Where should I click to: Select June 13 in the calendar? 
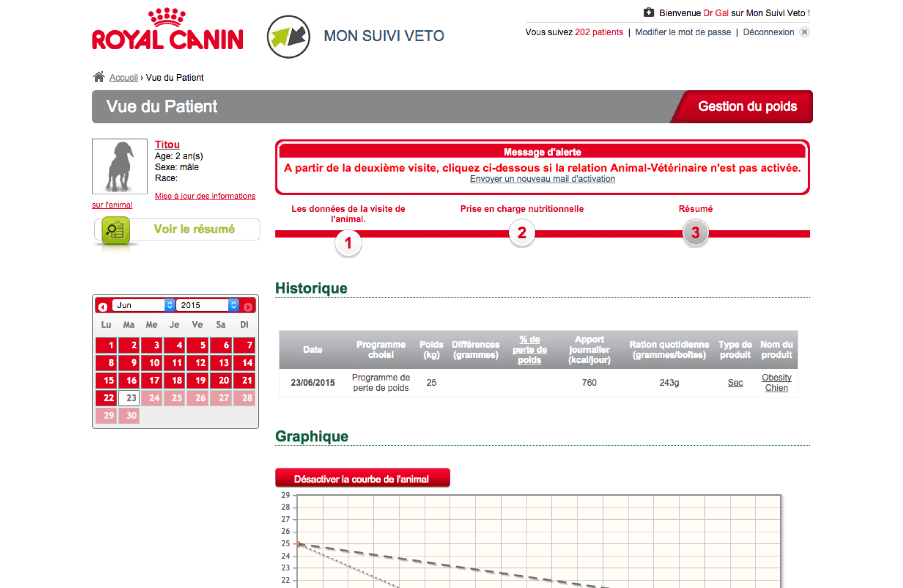click(x=221, y=363)
